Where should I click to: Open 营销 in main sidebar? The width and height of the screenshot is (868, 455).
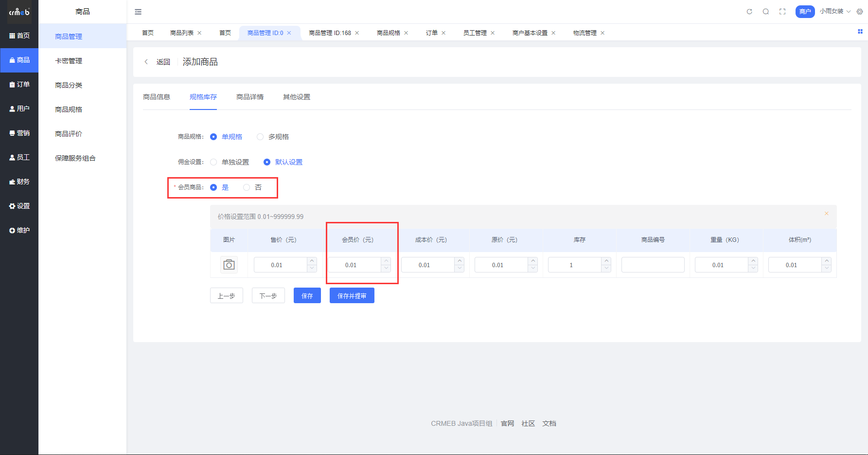click(19, 133)
